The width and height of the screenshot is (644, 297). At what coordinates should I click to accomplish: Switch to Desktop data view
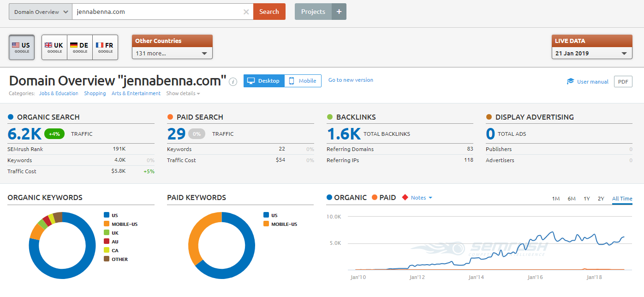pyautogui.click(x=264, y=81)
